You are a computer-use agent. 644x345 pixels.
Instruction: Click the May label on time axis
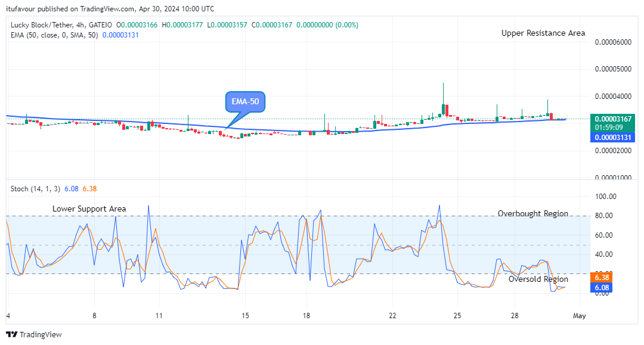pos(579,316)
